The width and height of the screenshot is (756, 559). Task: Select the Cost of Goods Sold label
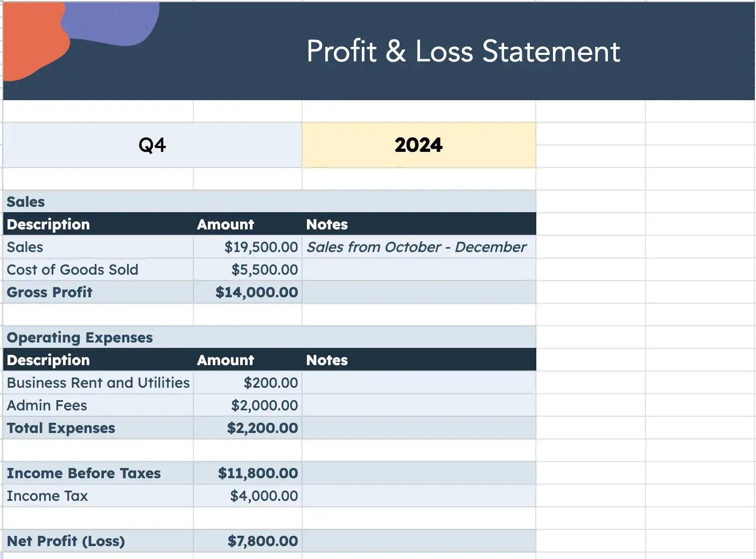(73, 270)
